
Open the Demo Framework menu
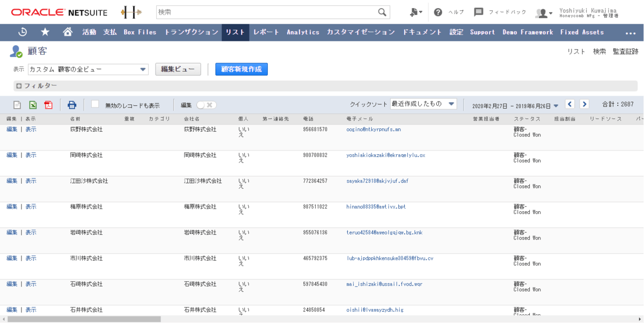click(x=528, y=32)
